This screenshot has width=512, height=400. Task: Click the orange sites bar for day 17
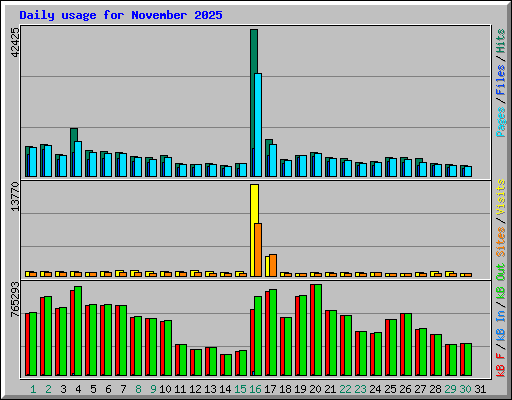tap(273, 265)
